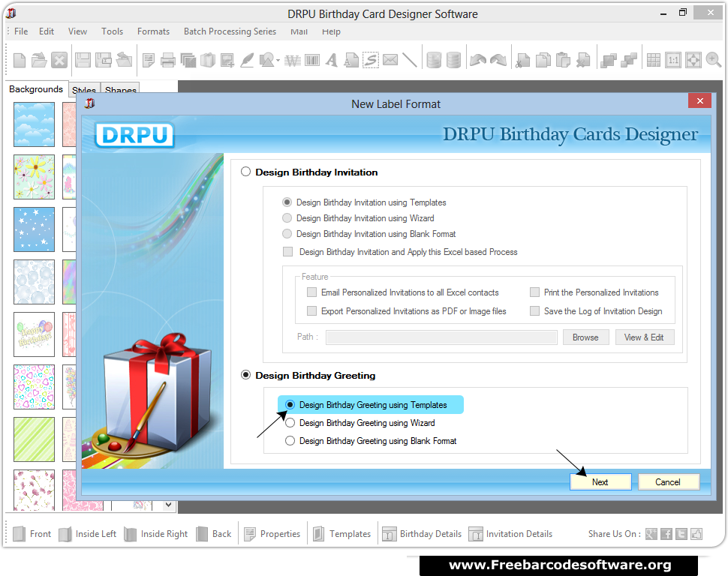Select Design Birthday Invitation radio button

coord(245,172)
